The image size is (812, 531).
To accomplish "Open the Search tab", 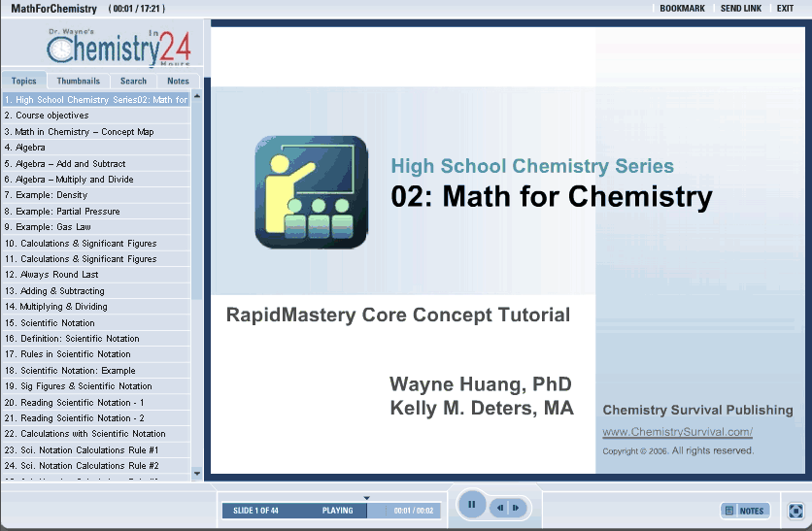I will 133,82.
